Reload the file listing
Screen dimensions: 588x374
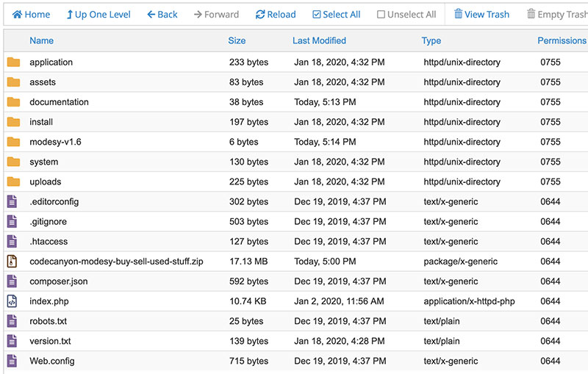(276, 14)
